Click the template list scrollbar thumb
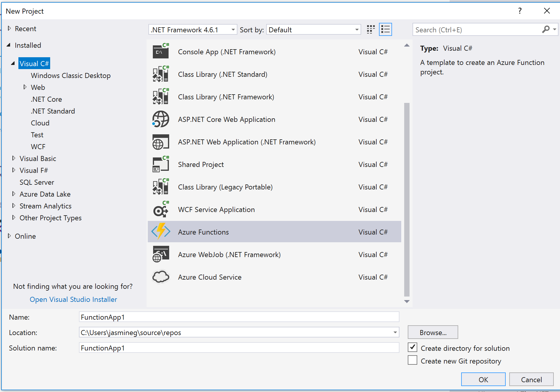560x392 pixels. (x=407, y=200)
